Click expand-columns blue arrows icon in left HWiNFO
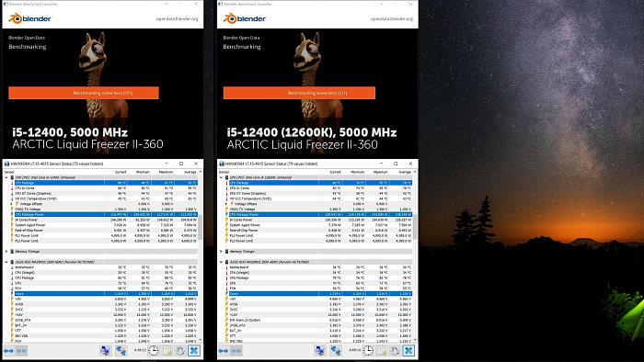The width and height of the screenshot is (644, 362). pyautogui.click(x=8, y=351)
